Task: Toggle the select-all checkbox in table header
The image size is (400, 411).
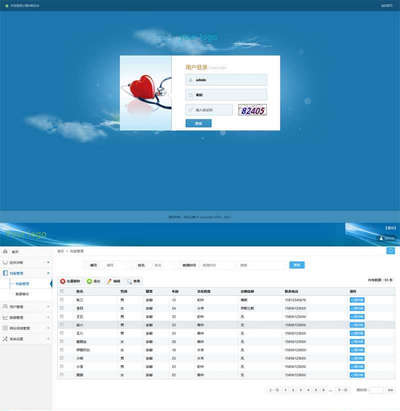Action: (x=62, y=291)
